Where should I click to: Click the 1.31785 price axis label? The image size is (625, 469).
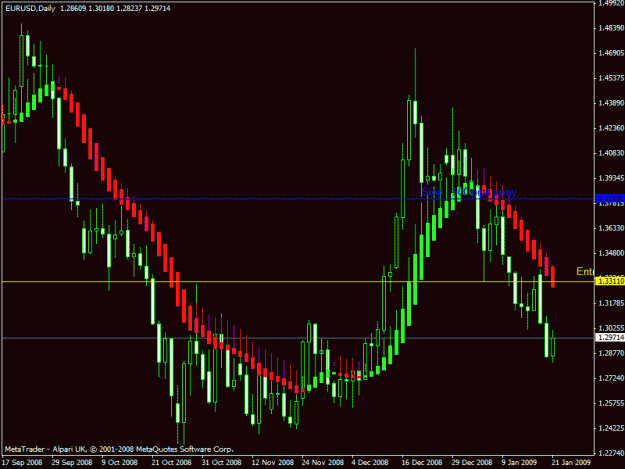tap(611, 303)
